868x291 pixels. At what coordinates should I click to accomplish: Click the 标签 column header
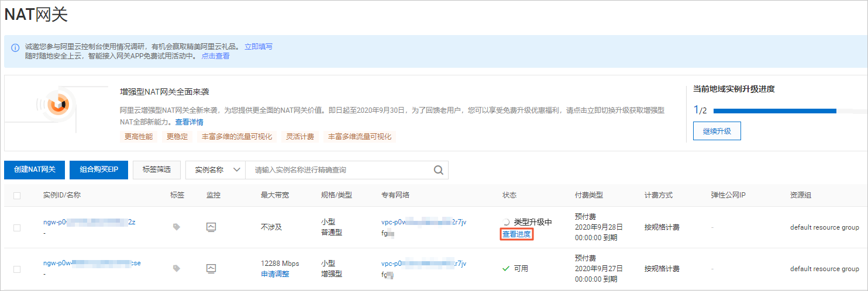(177, 195)
